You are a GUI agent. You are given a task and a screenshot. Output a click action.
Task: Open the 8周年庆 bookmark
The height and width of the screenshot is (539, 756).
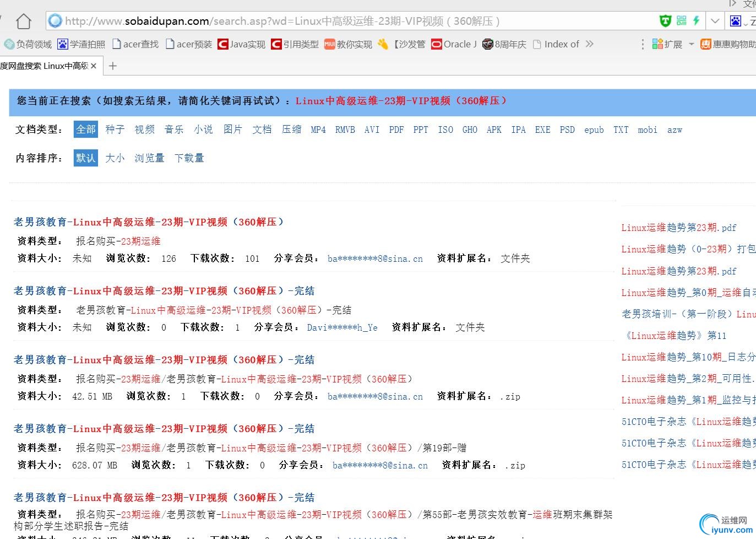505,44
